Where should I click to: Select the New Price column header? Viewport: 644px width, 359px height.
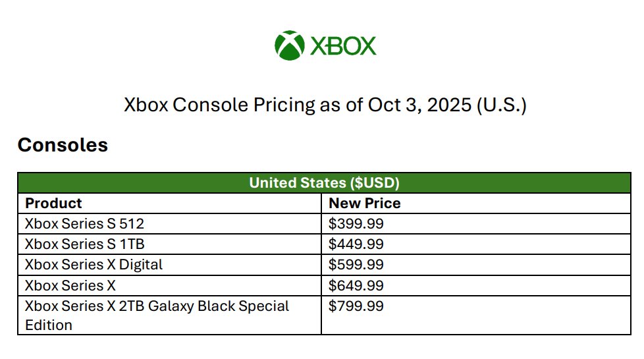point(364,203)
